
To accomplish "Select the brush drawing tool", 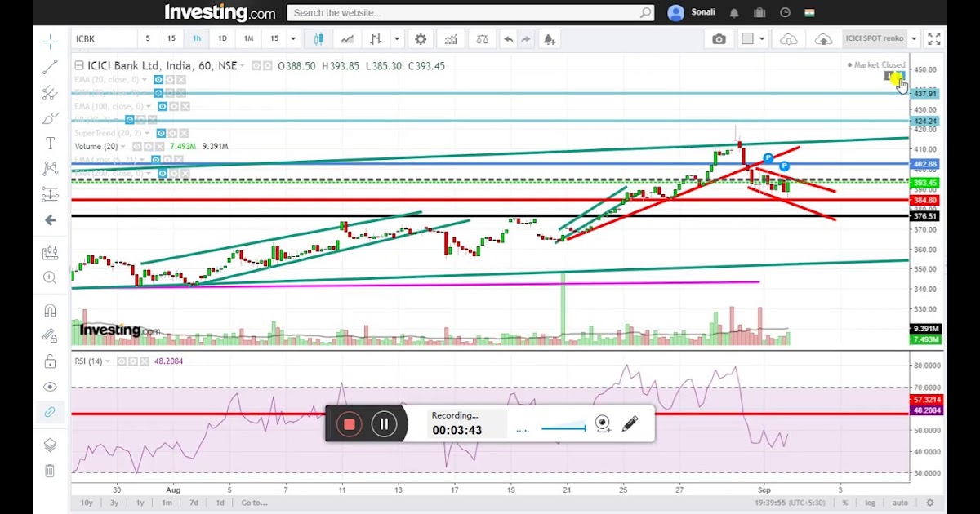I will [x=50, y=118].
